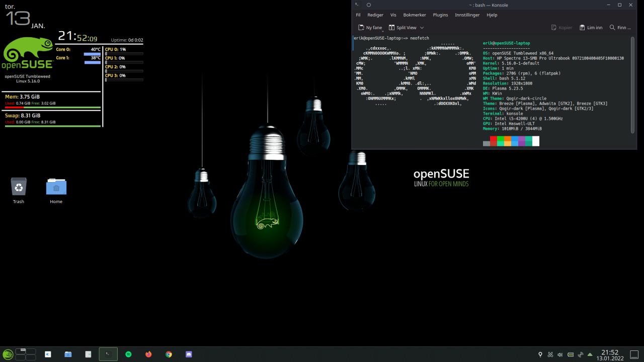The width and height of the screenshot is (644, 362).
Task: Click the battery indicator in the system tray
Action: (570, 354)
